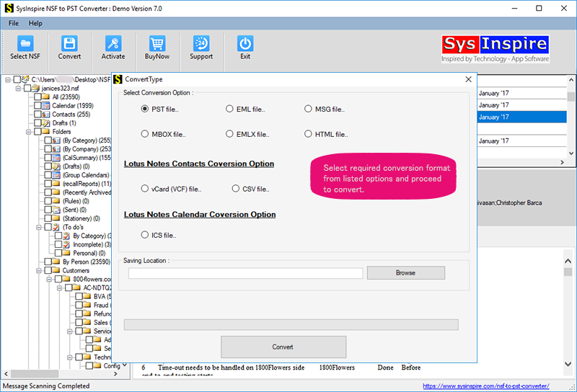This screenshot has width=577, height=392.
Task: Click the All (23590) folder icon
Action: pos(46,97)
